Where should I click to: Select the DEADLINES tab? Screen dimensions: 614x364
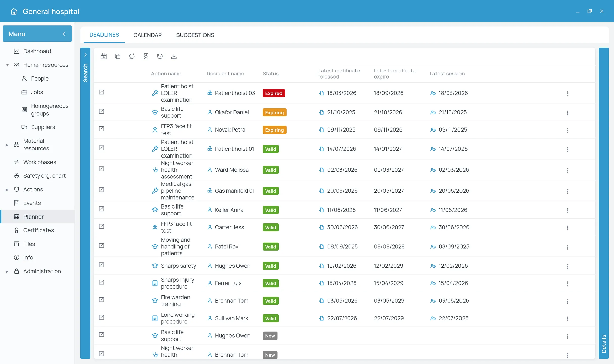[104, 35]
